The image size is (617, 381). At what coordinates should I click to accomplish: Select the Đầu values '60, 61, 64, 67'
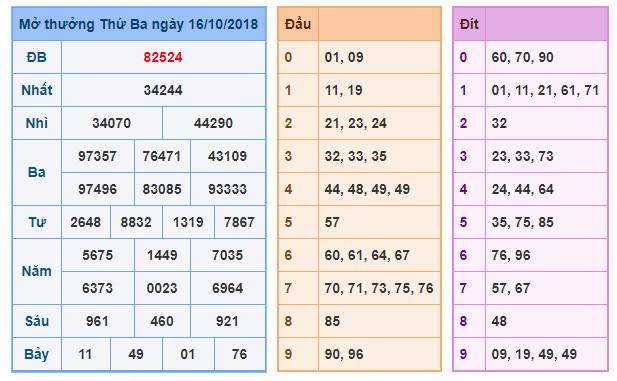click(367, 255)
